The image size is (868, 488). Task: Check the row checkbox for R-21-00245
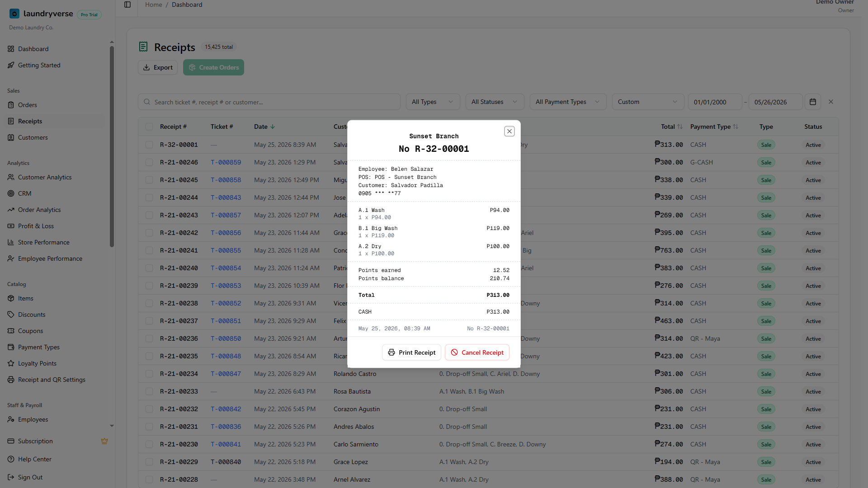pos(149,180)
